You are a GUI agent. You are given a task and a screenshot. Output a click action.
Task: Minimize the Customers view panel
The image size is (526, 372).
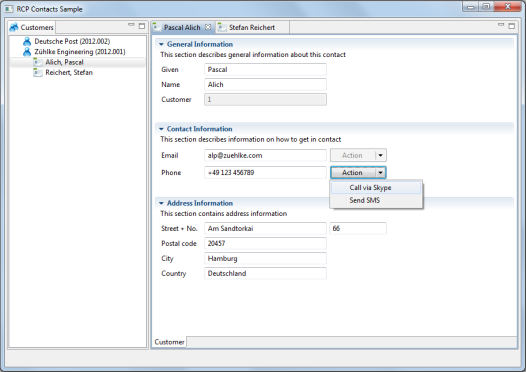[x=131, y=25]
